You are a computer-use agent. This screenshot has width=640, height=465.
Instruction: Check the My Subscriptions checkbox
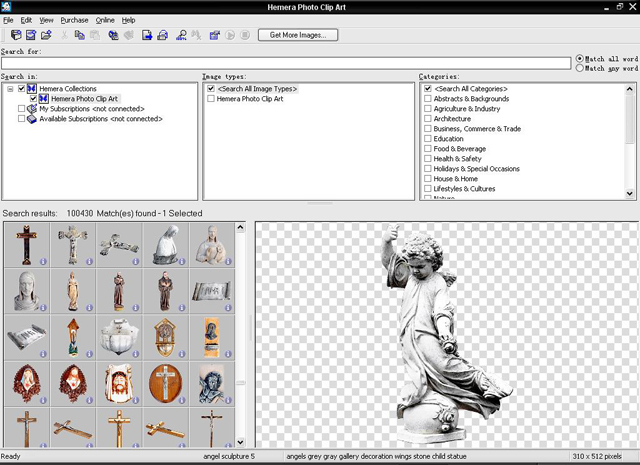[x=21, y=109]
